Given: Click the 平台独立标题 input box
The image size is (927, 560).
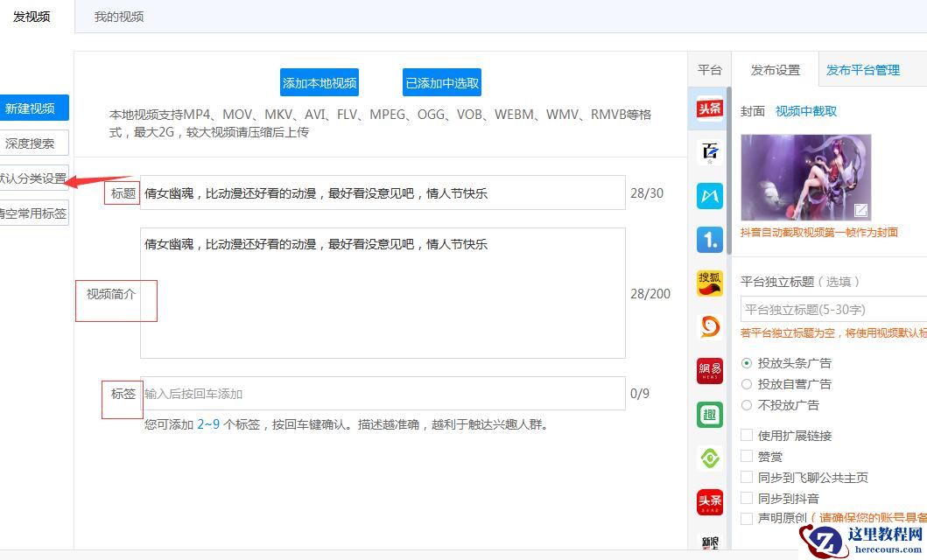Looking at the screenshot, I should pyautogui.click(x=832, y=310).
